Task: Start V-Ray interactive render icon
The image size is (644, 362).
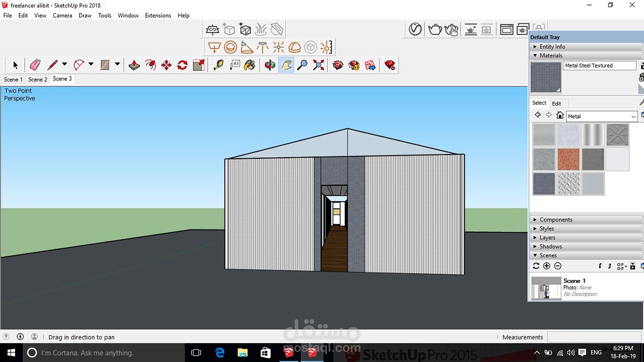Action: [x=452, y=29]
